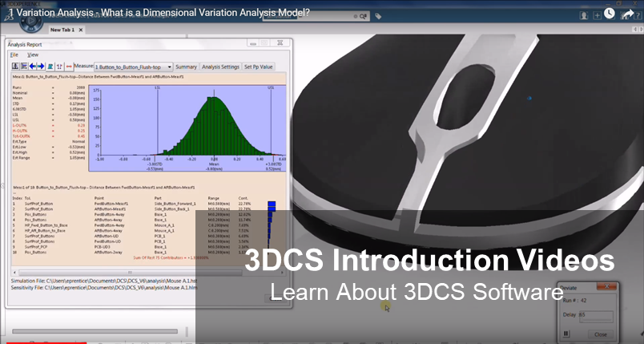This screenshot has height=344, width=644.
Task: Open the Measure dropdown Button_to_Button_Flush-top
Action: pos(133,67)
